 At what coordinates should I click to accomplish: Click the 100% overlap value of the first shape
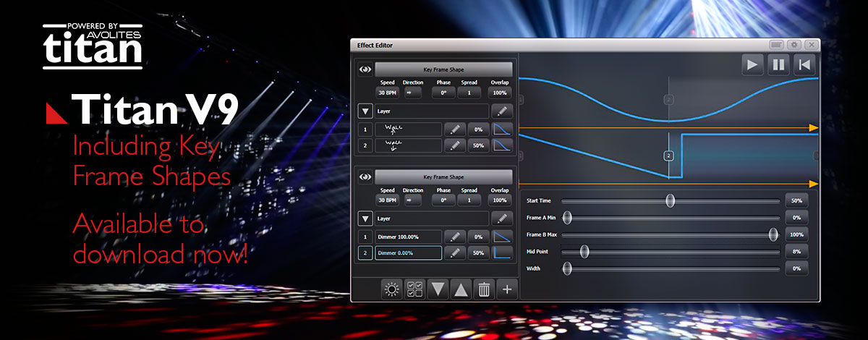(x=500, y=93)
